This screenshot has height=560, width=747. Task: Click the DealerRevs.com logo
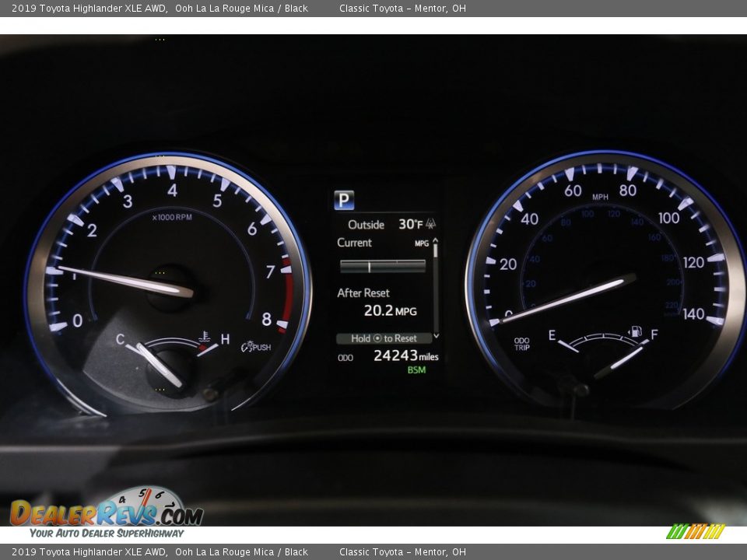coord(107,513)
